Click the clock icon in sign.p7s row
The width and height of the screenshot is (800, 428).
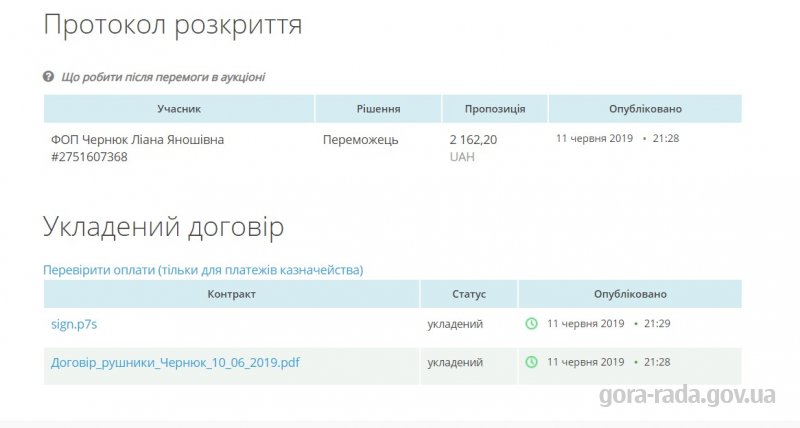pos(532,323)
